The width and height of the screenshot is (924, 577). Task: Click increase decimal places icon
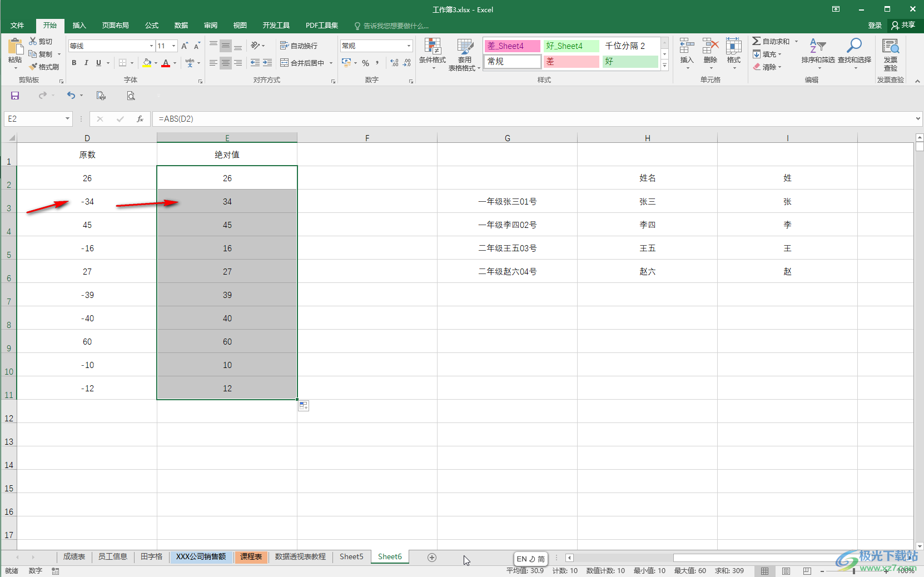click(394, 63)
